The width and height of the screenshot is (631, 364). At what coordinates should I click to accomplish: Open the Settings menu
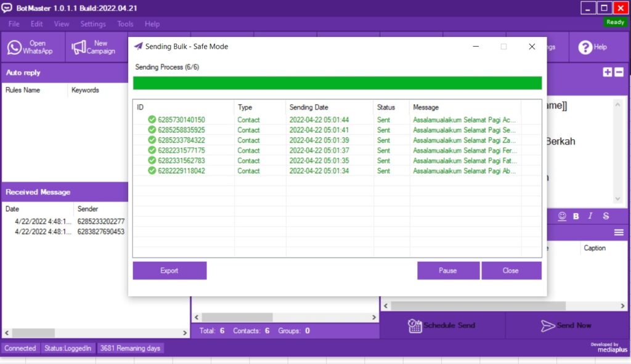tap(93, 24)
